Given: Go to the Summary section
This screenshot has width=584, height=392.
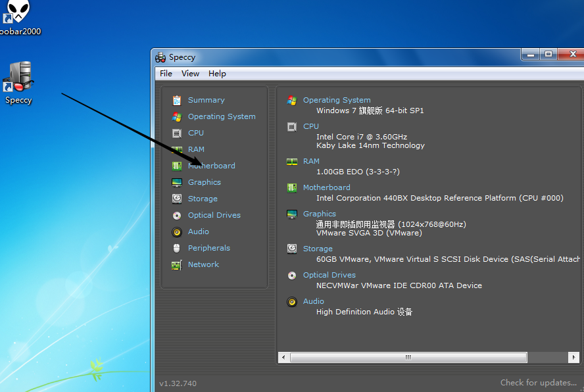Looking at the screenshot, I should coord(207,100).
